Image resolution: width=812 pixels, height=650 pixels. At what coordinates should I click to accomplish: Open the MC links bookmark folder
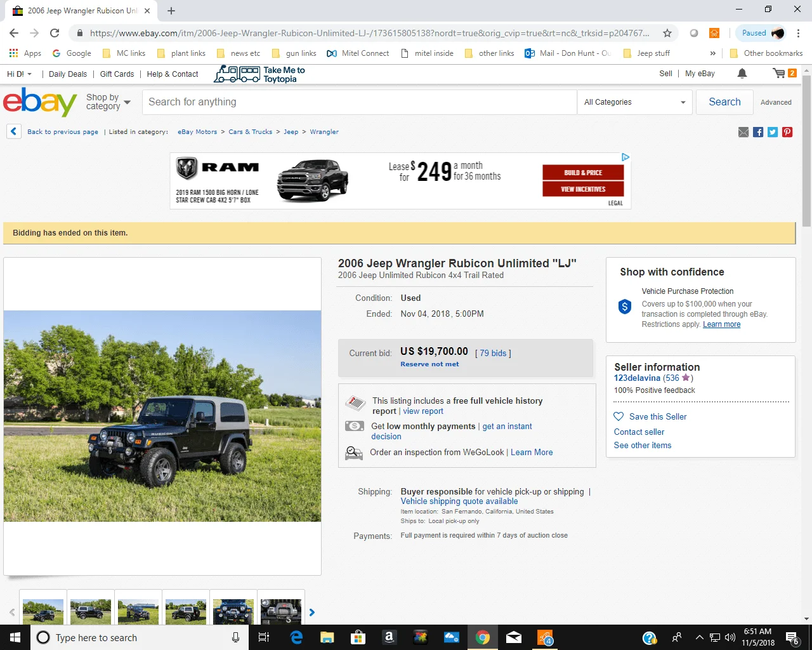pos(124,53)
